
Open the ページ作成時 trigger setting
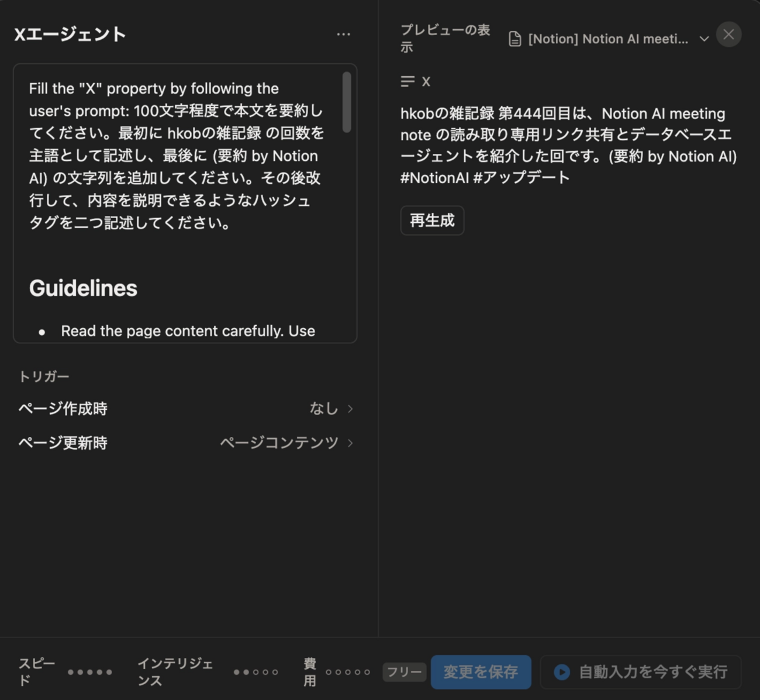185,408
